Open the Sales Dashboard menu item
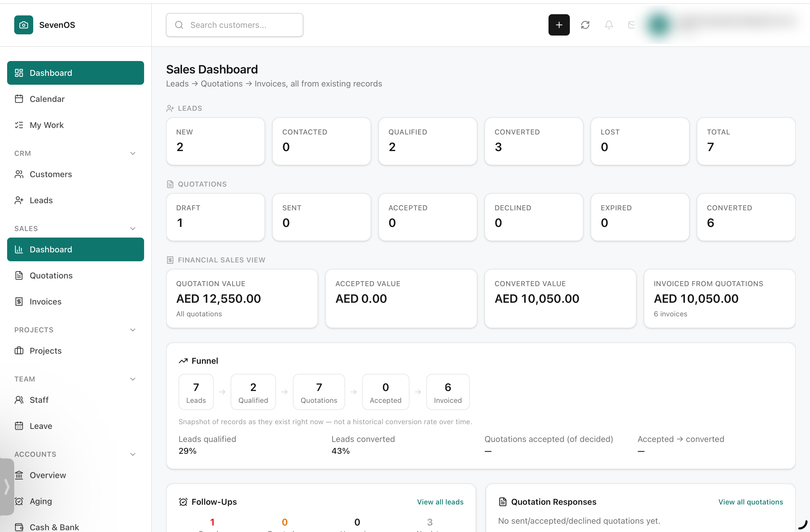Screen dimensions: 810x532 [76, 249]
